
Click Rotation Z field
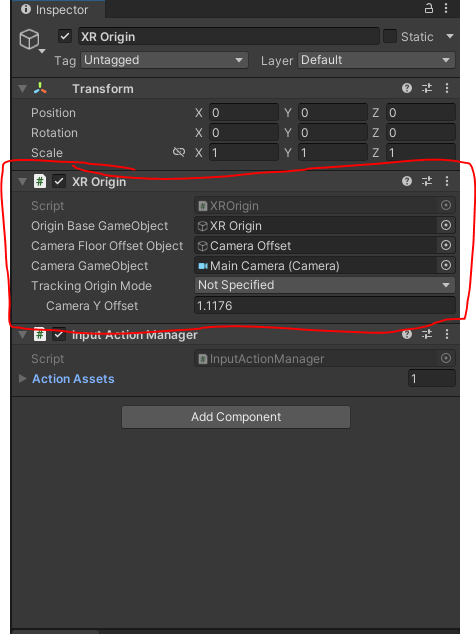(x=421, y=133)
